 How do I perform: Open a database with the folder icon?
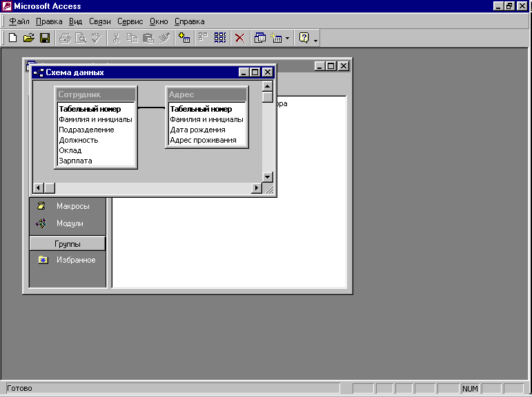pos(29,38)
